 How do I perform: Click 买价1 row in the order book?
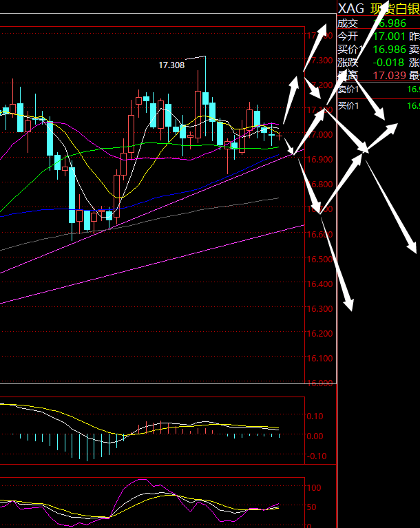(379, 106)
